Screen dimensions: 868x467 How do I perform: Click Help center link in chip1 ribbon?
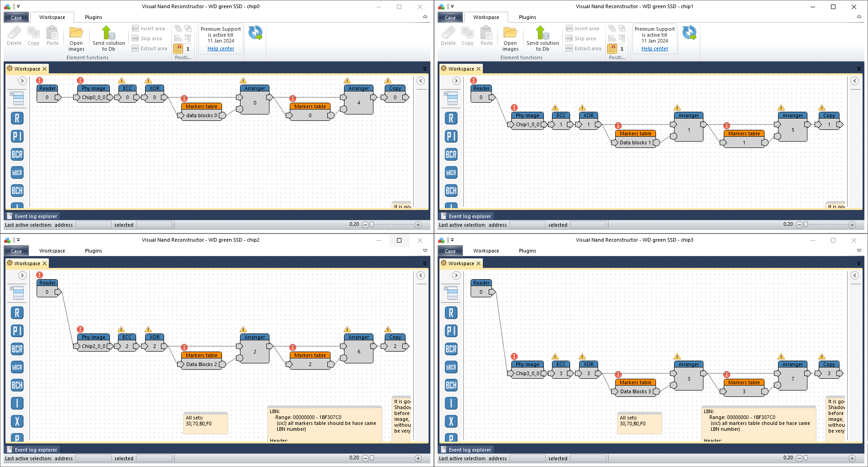[x=655, y=49]
